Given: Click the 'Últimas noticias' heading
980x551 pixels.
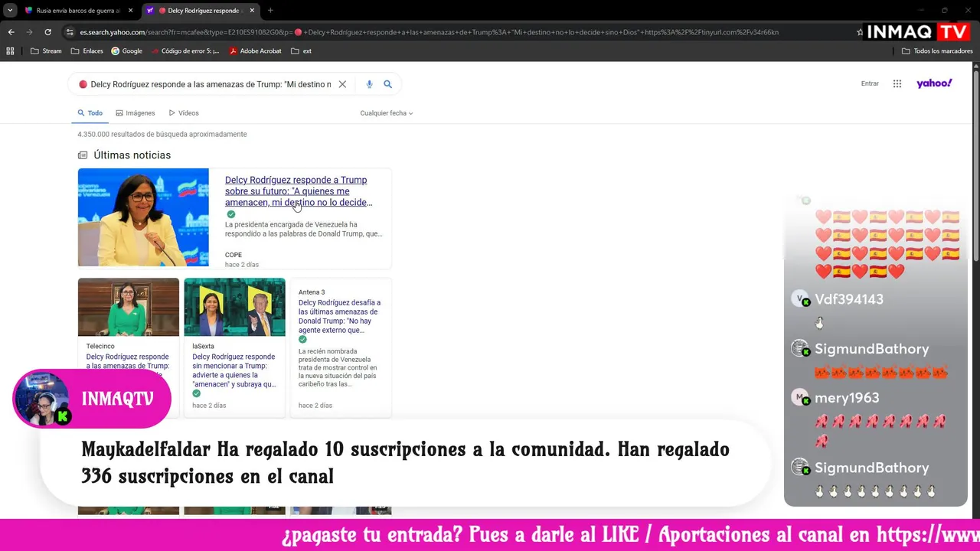Looking at the screenshot, I should (132, 155).
